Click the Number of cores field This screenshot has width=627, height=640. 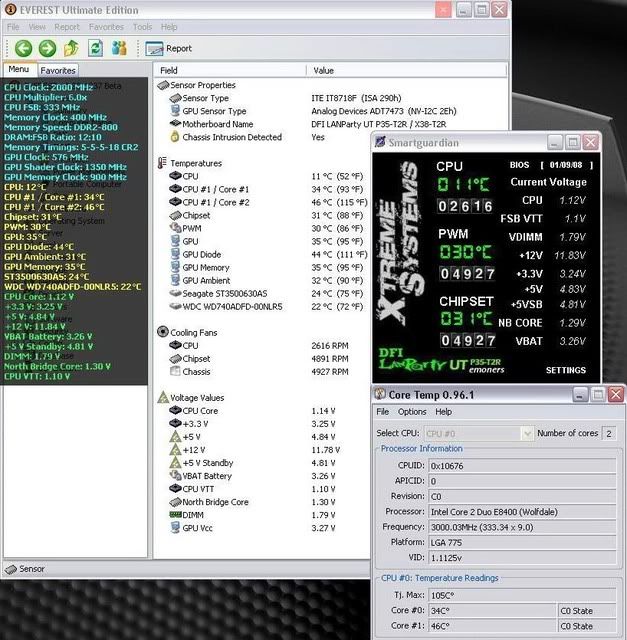point(609,433)
